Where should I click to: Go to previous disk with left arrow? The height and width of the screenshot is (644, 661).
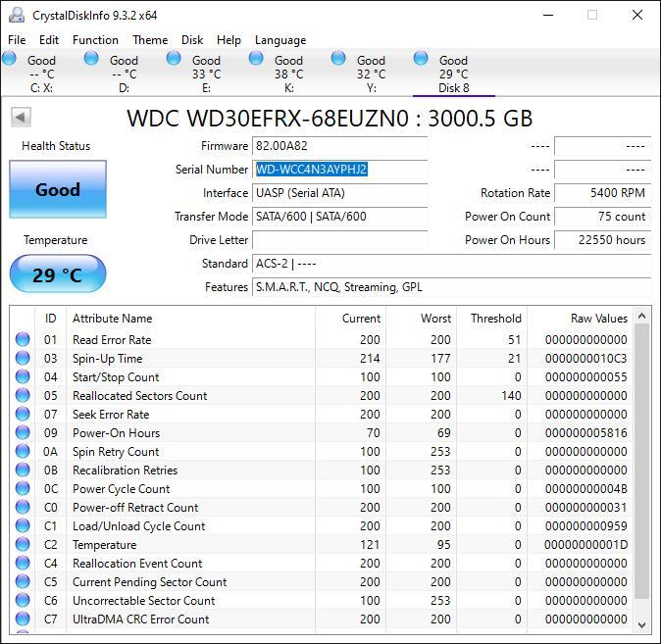tap(21, 118)
